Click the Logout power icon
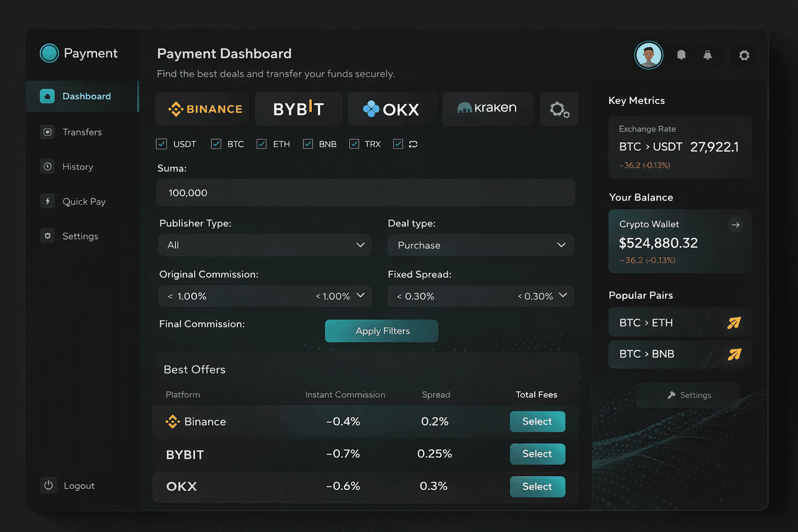Screen dimensions: 798x532 48,485
